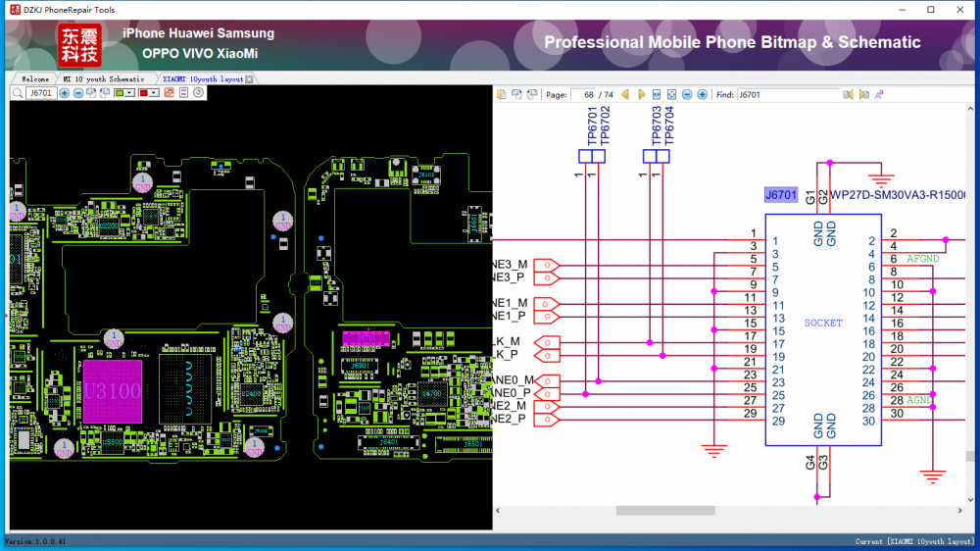Click fit-width icon in schematic toolbar
This screenshot has height=551, width=980.
click(657, 95)
